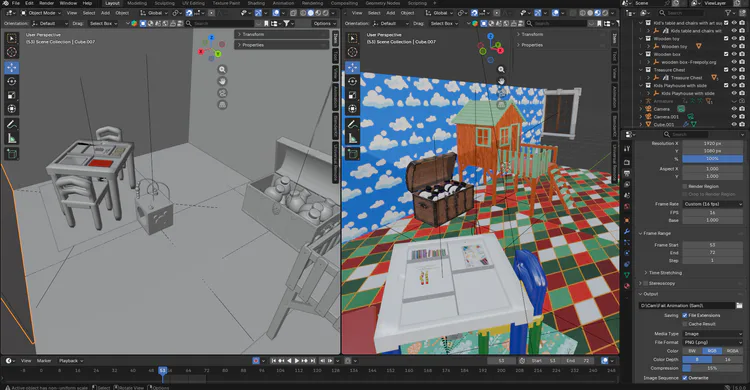Hide Cube.001 object in viewport
Screen dimensions: 750x390
[734, 124]
